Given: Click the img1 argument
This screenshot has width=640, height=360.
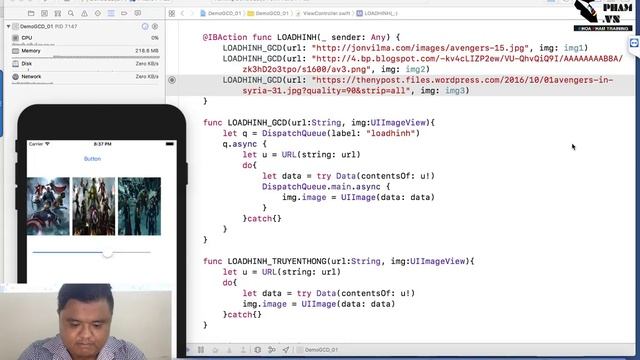Looking at the screenshot, I should pos(573,48).
